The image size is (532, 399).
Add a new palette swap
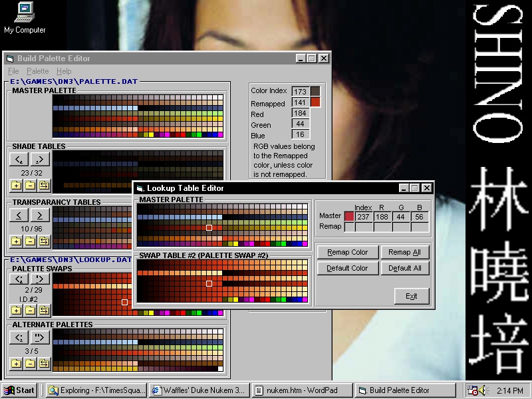click(16, 310)
